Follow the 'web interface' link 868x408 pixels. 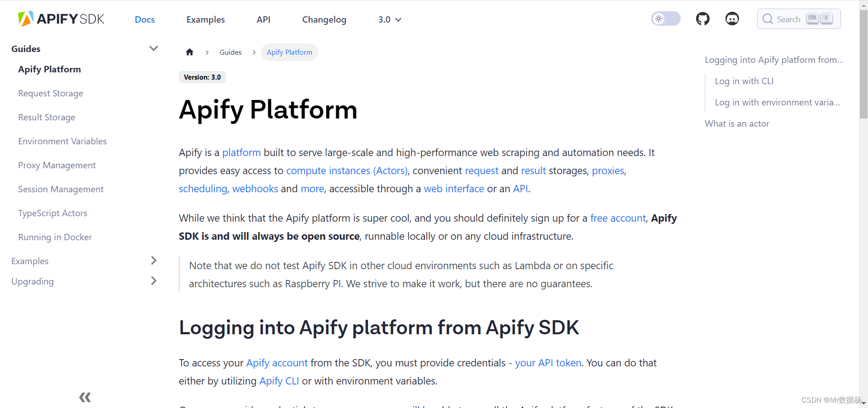[454, 189]
